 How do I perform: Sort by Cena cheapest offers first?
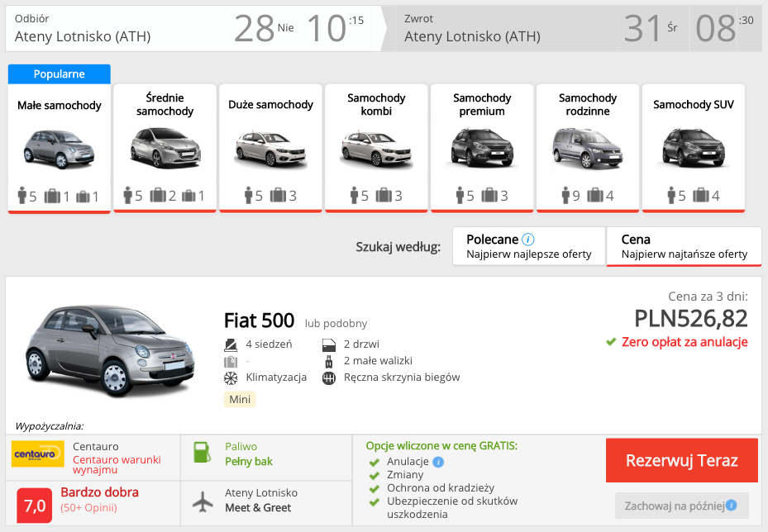[684, 246]
